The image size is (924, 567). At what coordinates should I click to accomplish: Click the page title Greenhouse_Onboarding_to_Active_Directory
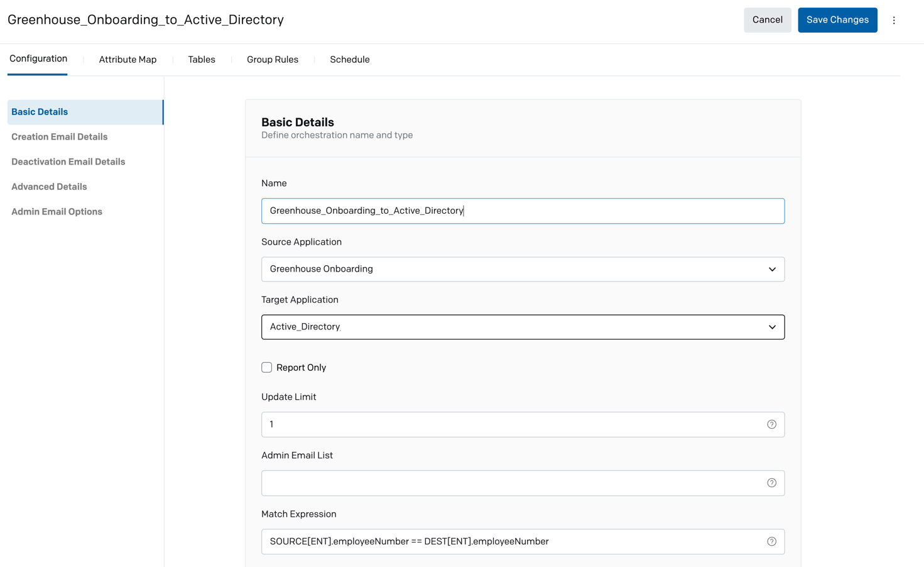click(x=146, y=20)
